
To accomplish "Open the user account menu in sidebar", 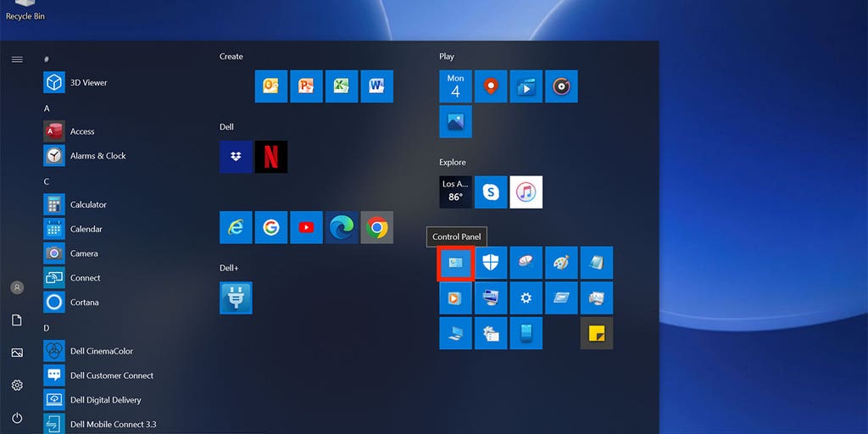I will 17,288.
